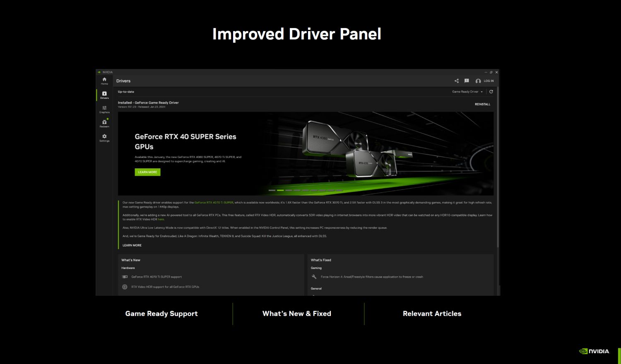The height and width of the screenshot is (364, 621).
Task: Click the GPU card icon beside 4070 Ti SUPER support
Action: 125,277
